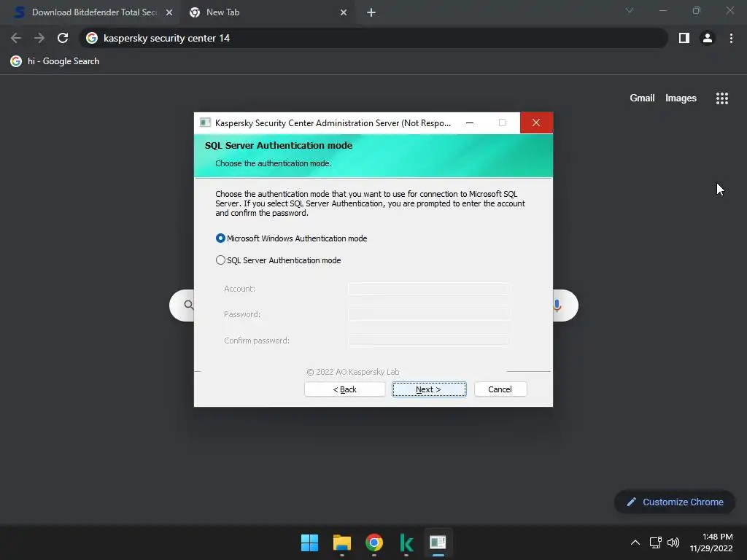Open Google apps grid

(x=721, y=98)
